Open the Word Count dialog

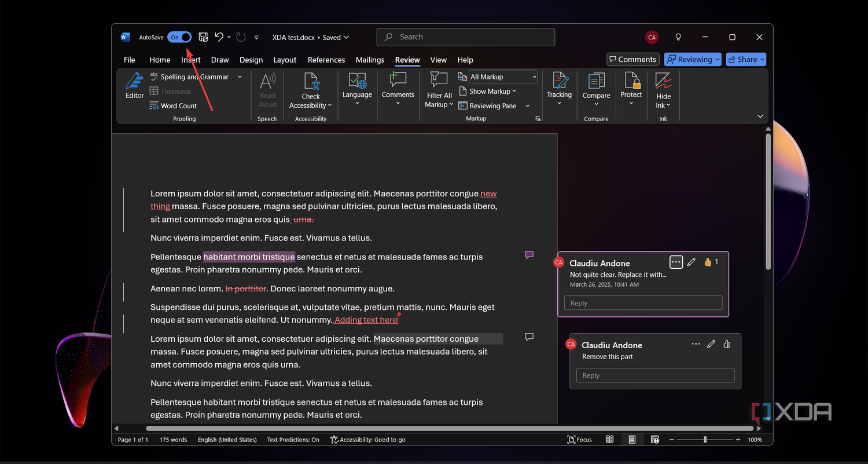173,105
